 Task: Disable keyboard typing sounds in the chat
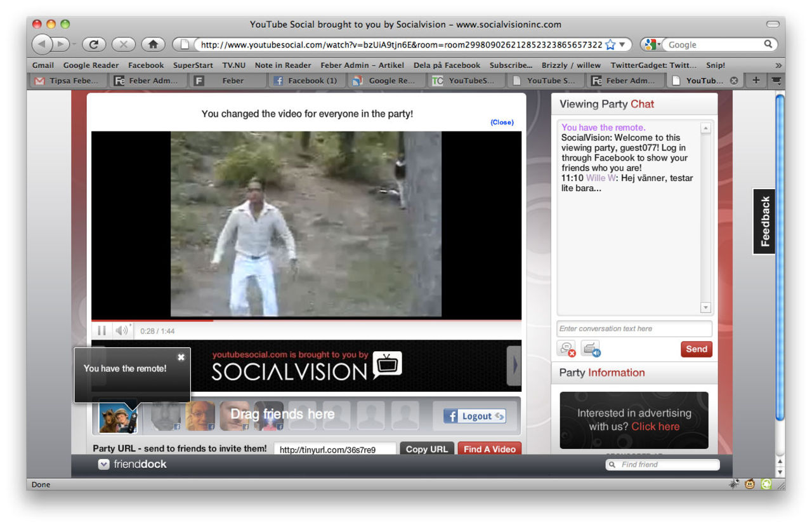pyautogui.click(x=591, y=348)
